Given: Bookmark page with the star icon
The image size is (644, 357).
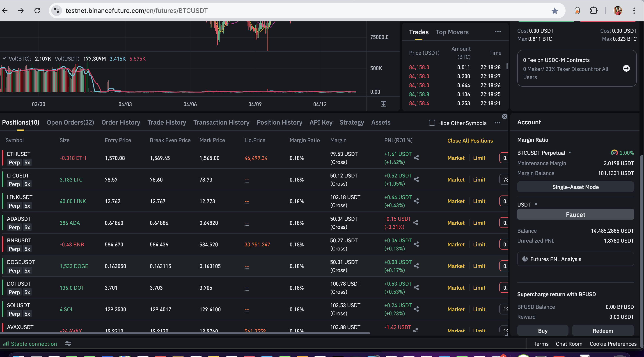Looking at the screenshot, I should click(x=555, y=11).
